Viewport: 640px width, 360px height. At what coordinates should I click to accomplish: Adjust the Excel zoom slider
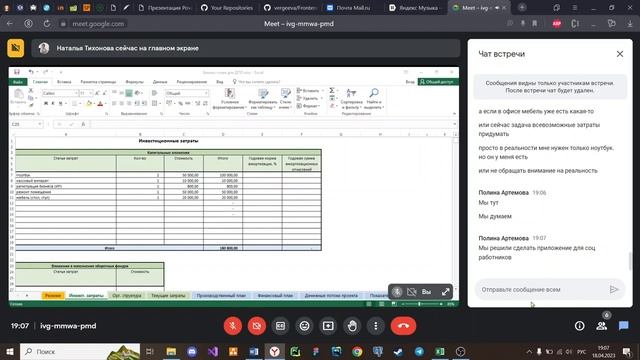[x=420, y=304]
